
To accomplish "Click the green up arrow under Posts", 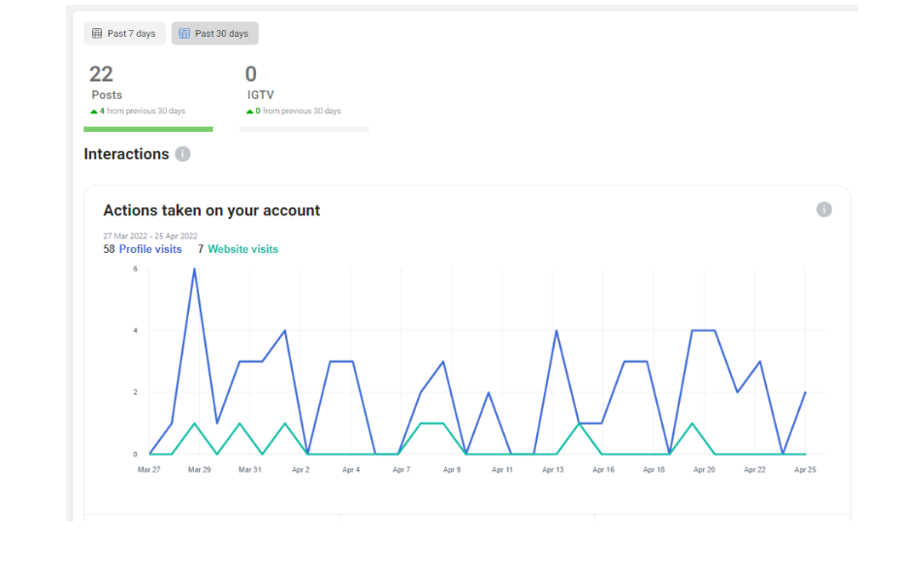I will pyautogui.click(x=94, y=111).
